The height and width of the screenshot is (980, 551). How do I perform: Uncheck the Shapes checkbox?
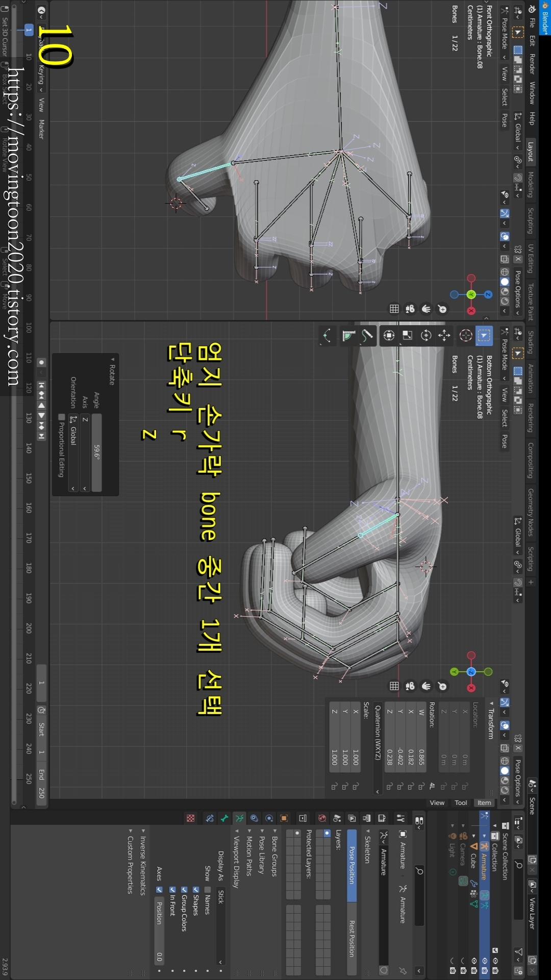[x=196, y=890]
